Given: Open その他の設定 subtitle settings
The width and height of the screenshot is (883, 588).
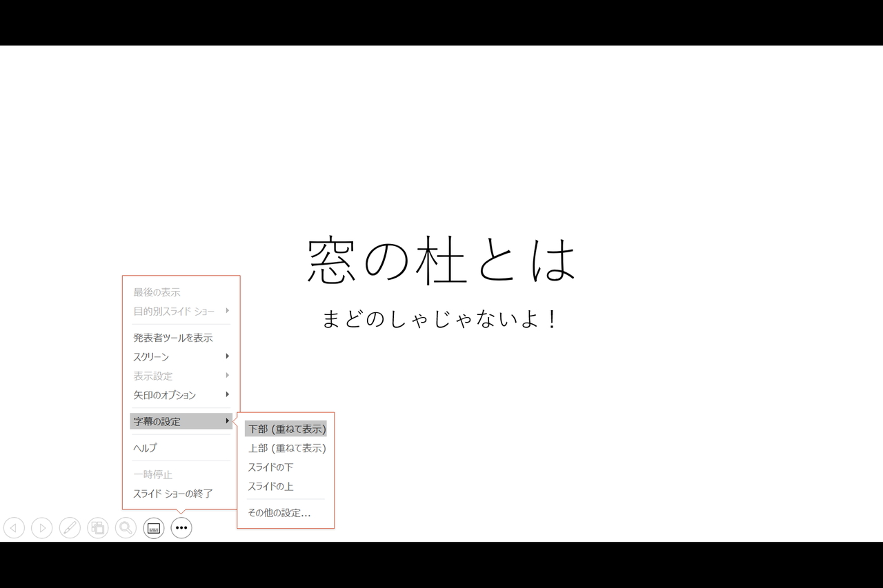Looking at the screenshot, I should tap(279, 513).
